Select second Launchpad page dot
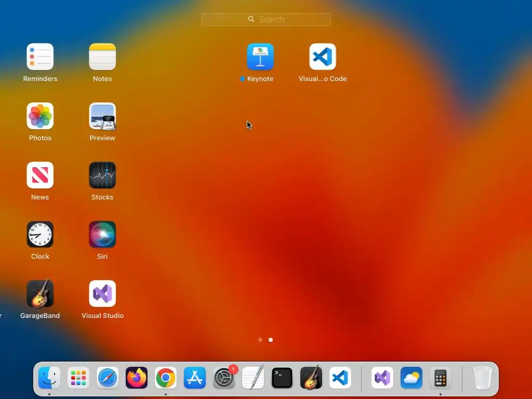532x399 pixels. [x=270, y=340]
